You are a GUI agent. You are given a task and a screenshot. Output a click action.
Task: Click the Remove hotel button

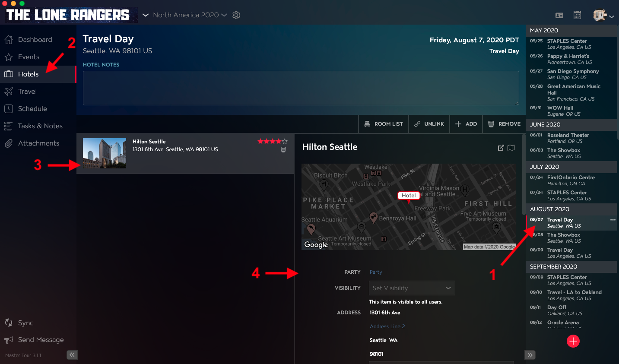[504, 124]
